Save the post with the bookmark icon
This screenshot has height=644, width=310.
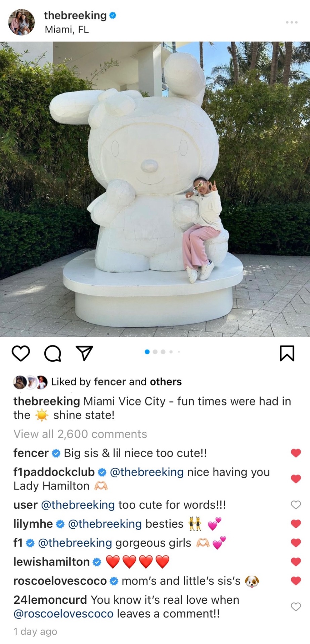tap(287, 354)
